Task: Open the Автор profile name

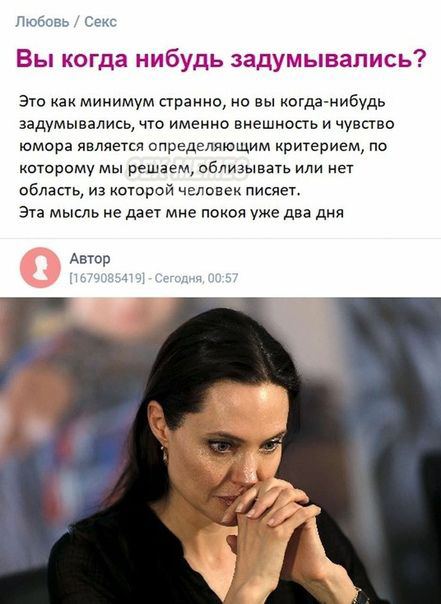Action: coord(90,258)
